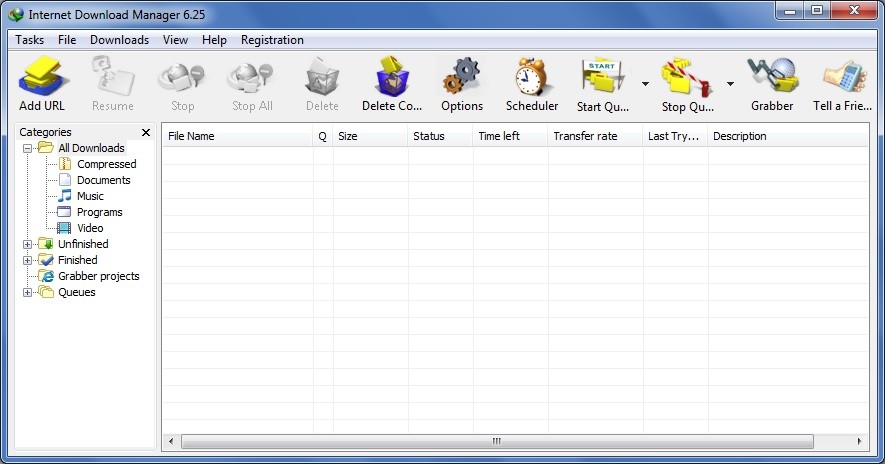Viewport: 885px width, 464px height.
Task: Sort by the Transfer rate column
Action: pyautogui.click(x=595, y=136)
